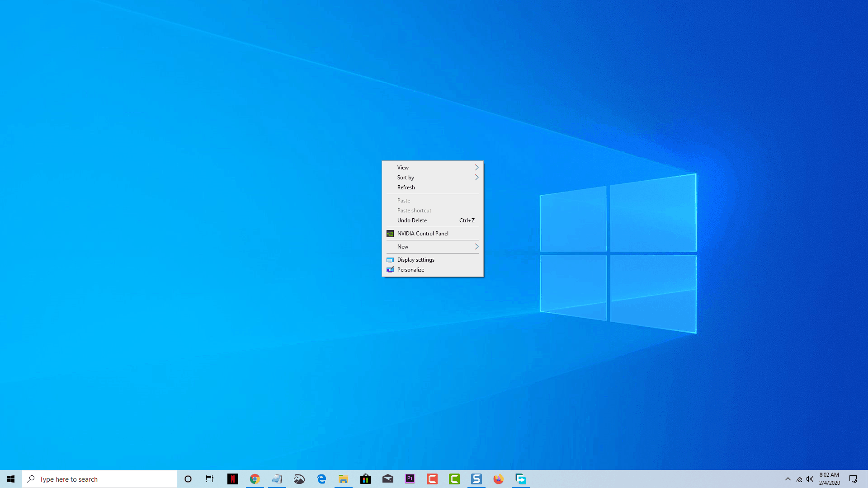Open Display settings from the context menu
This screenshot has width=868, height=488.
(433, 260)
